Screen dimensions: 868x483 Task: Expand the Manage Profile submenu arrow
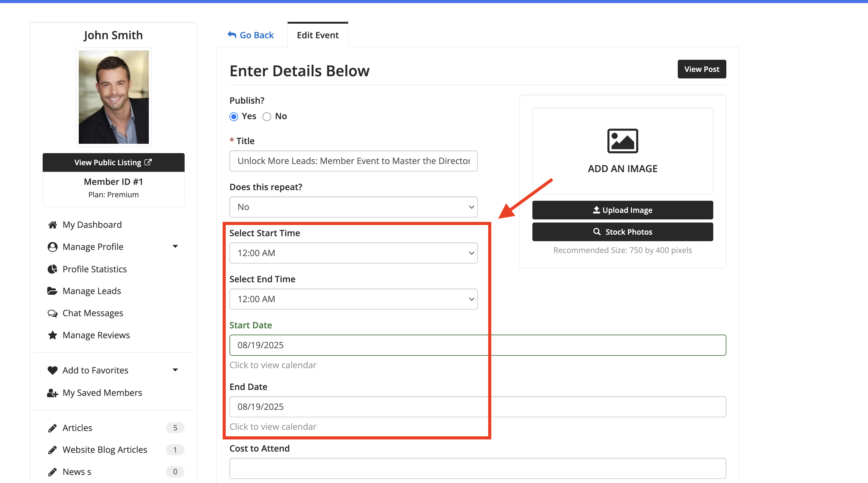coord(175,246)
